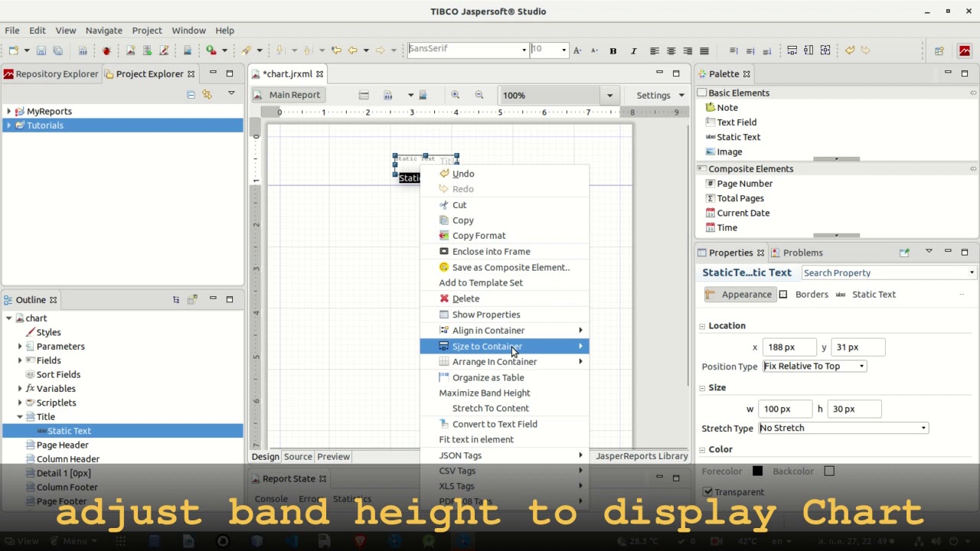Toggle the Transparent checkbox

pos(707,492)
